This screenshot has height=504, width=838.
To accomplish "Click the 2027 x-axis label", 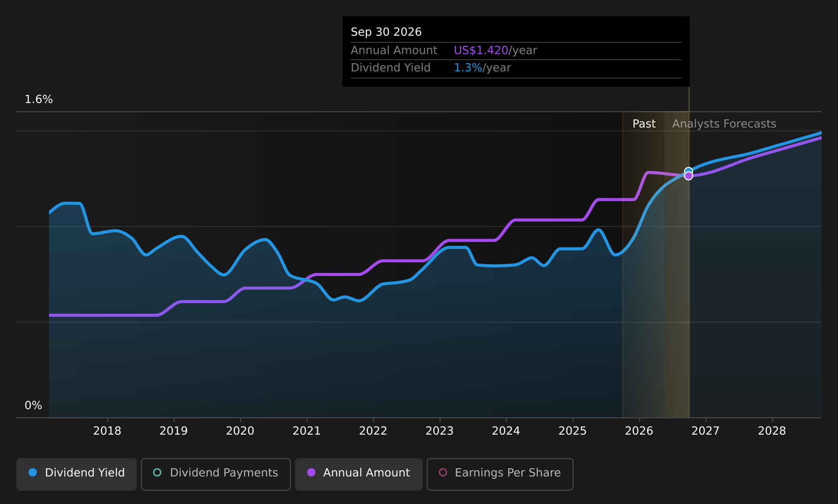I will 705,431.
